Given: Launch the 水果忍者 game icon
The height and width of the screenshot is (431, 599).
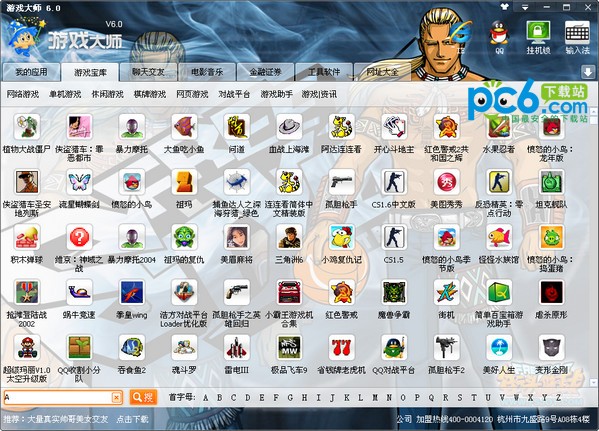Looking at the screenshot, I should tap(499, 127).
